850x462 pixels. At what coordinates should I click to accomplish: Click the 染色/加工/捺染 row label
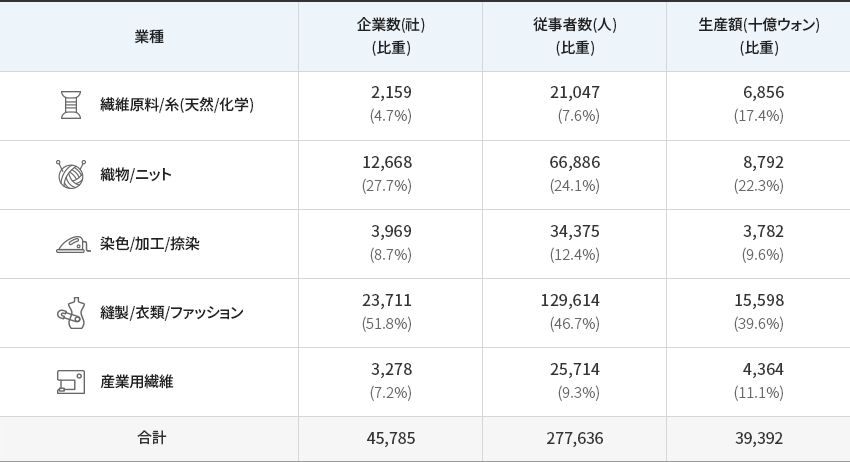tap(150, 244)
